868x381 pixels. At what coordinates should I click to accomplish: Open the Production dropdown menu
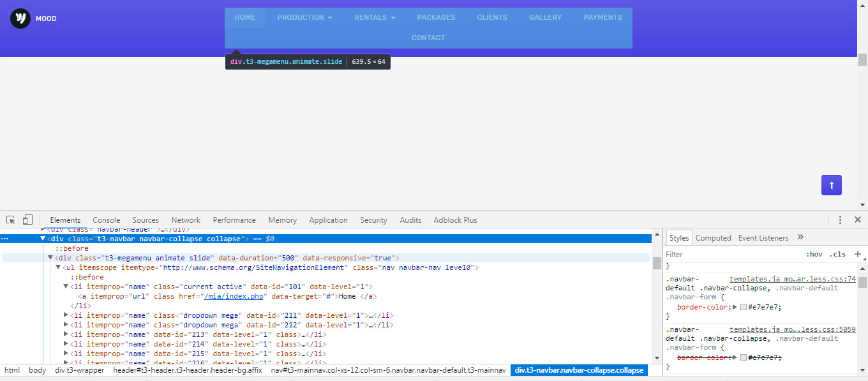304,18
